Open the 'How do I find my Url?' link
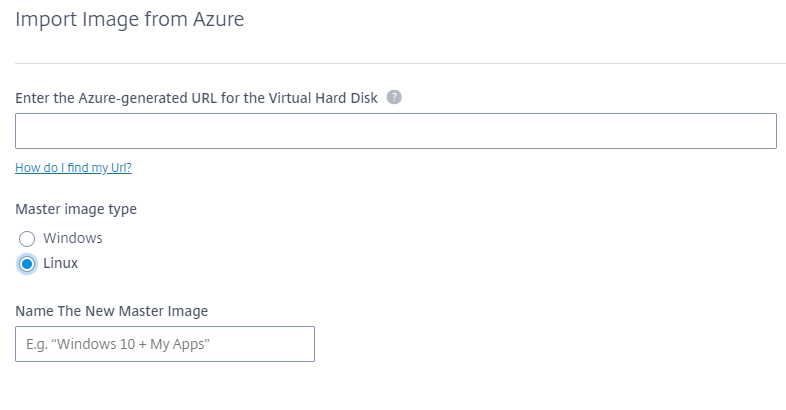Screen dimensions: 786x410 [73, 167]
